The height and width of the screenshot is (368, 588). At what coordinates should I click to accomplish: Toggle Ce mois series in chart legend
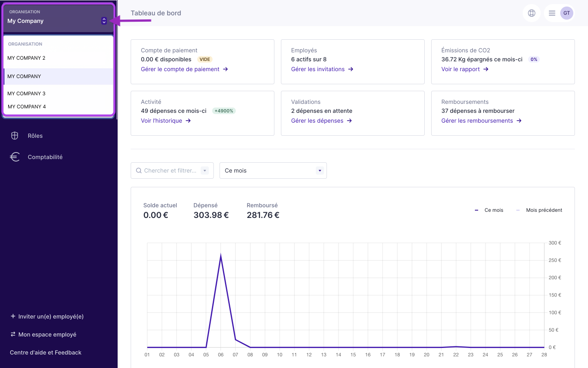[489, 210]
